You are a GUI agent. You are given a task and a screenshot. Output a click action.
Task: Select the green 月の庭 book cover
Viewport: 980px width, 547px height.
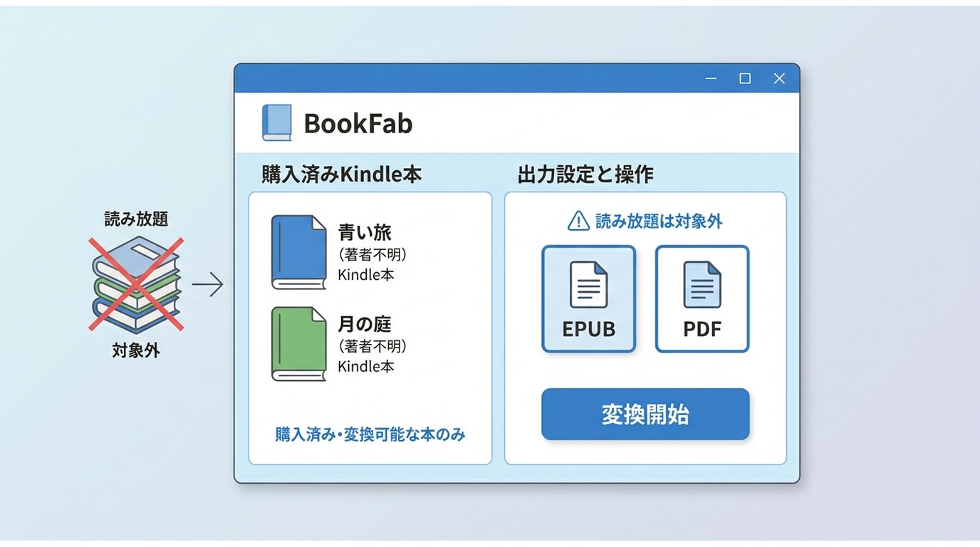[x=298, y=344]
